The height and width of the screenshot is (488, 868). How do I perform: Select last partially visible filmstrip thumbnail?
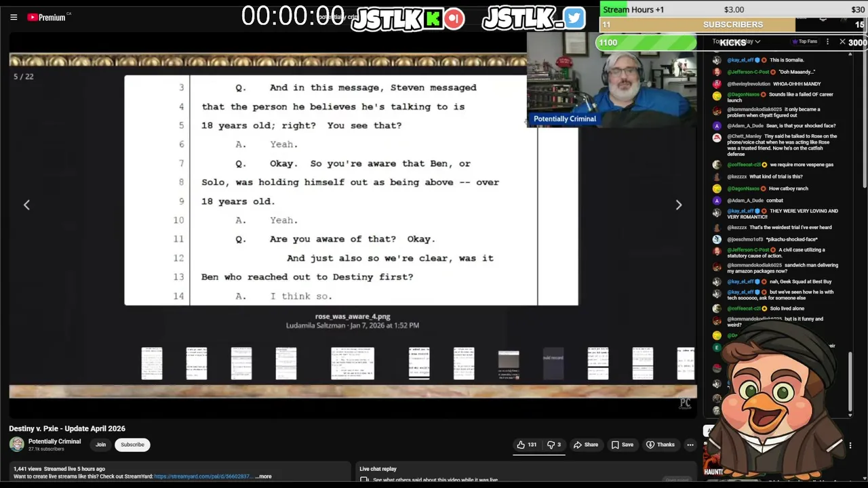pyautogui.click(x=686, y=363)
